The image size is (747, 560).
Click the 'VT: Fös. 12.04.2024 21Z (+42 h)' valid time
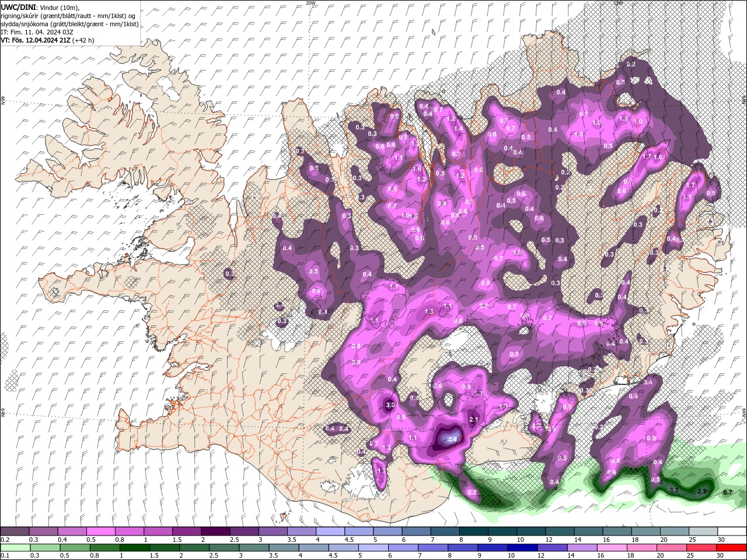(47, 40)
